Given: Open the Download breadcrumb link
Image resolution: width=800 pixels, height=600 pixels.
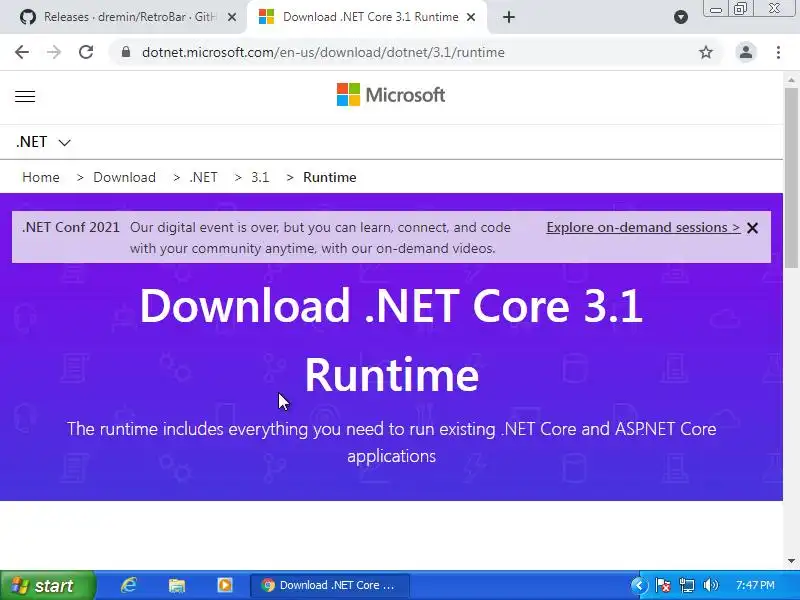Looking at the screenshot, I should pos(124,177).
